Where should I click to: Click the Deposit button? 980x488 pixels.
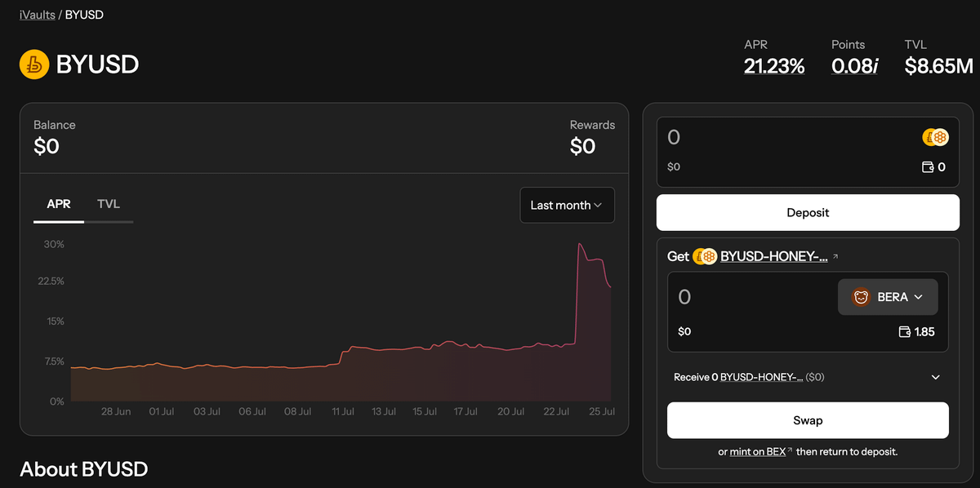click(808, 212)
